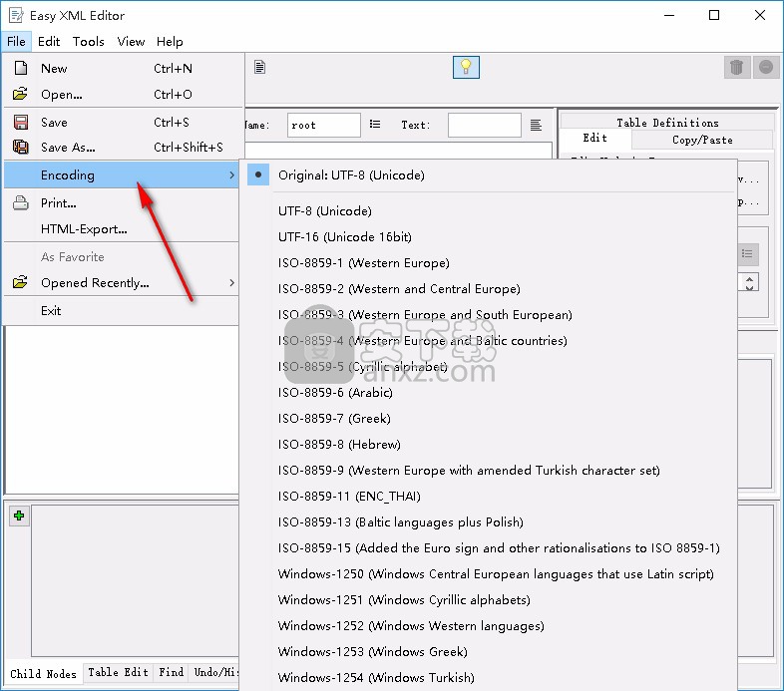Screen dimensions: 784x691
Task: Pick ISO-8859-13 Baltic languages plus Polish
Action: pyautogui.click(x=492, y=522)
